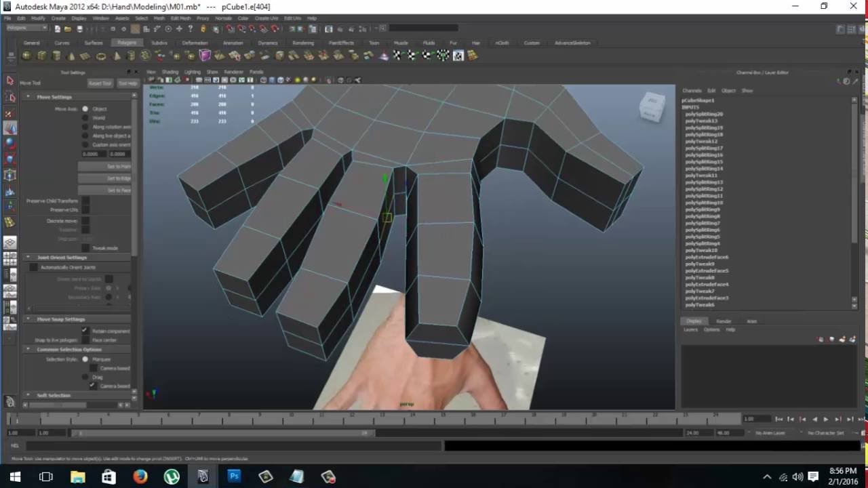This screenshot has height=488, width=868.
Task: Select Along rotation axis radio button
Action: coord(85,127)
